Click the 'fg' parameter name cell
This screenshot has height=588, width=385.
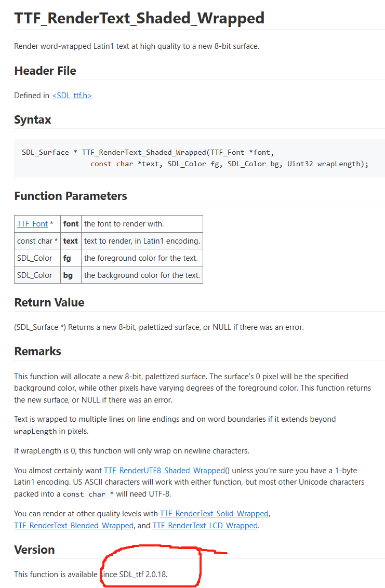pos(71,258)
